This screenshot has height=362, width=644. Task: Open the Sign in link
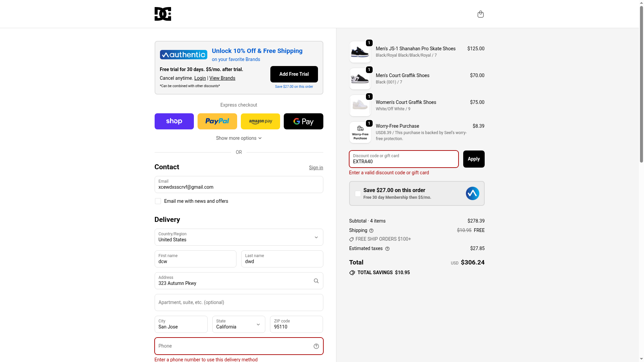(x=316, y=168)
